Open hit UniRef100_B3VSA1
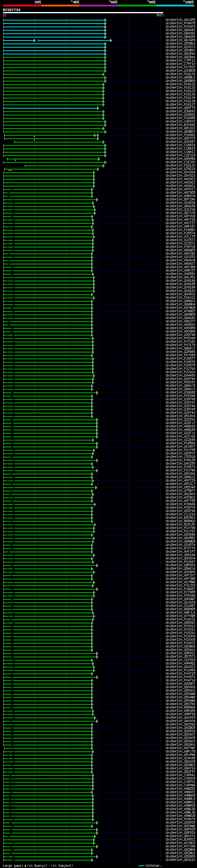This screenshot has width=197, height=868. click(x=180, y=125)
